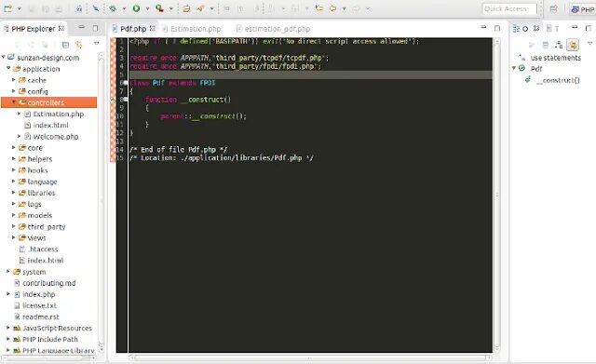Toggle code folding for __construct function line
Screen dimensions: 596x364
point(125,100)
